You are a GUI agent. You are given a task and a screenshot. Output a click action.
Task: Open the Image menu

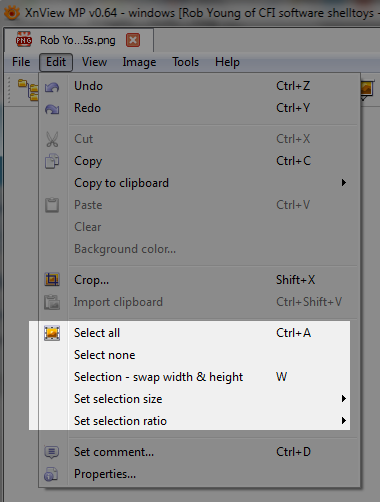139,62
